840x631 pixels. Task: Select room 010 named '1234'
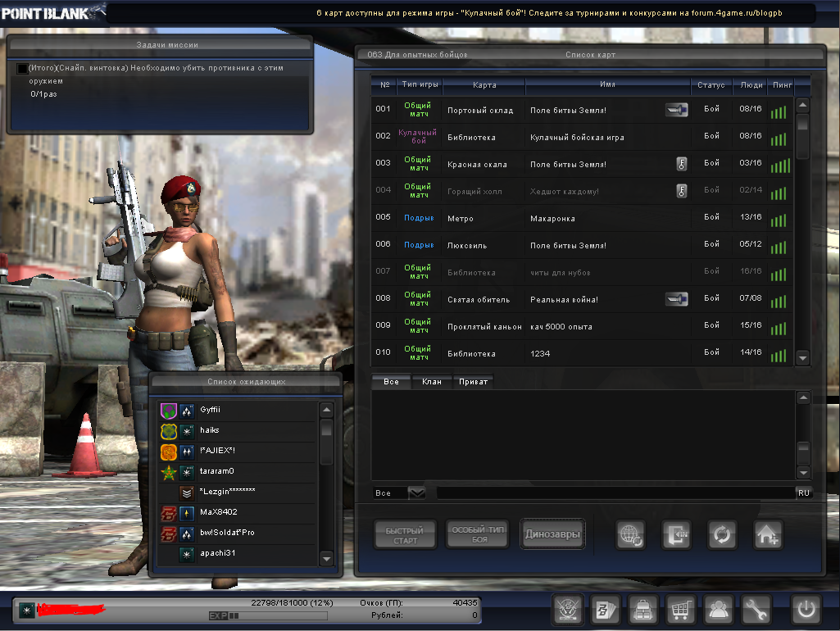tap(581, 353)
